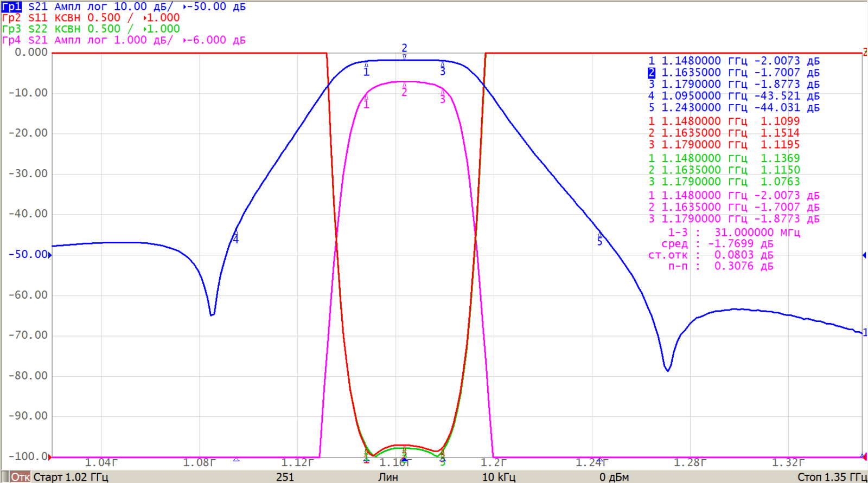
Task: Click the Стоп 1.35 ГГц field
Action: point(831,477)
